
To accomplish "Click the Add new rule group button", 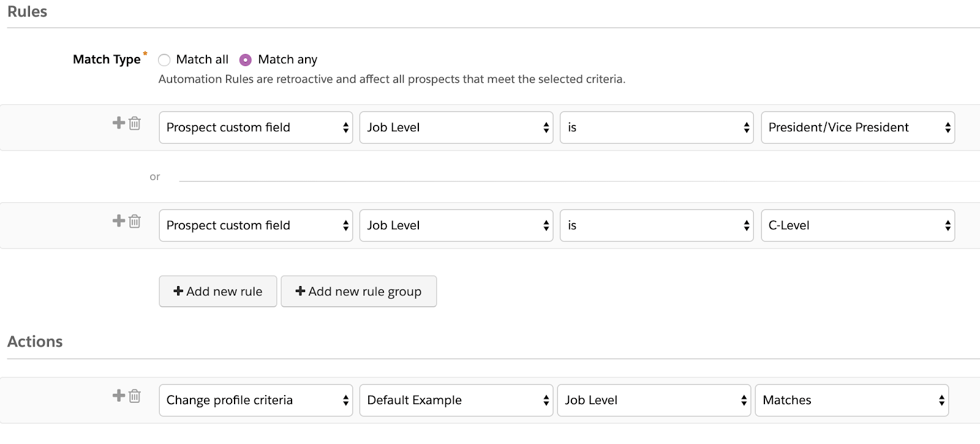I will 358,292.
